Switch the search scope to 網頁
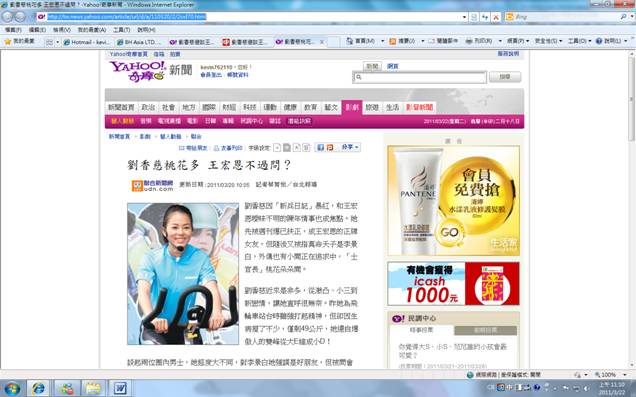The height and width of the screenshot is (397, 636). [392, 66]
